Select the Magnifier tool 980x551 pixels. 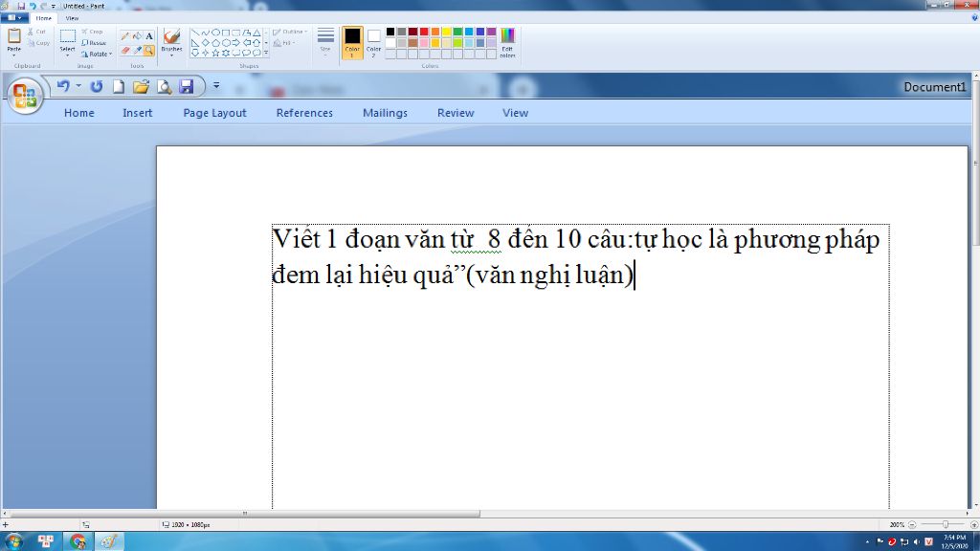coord(148,50)
